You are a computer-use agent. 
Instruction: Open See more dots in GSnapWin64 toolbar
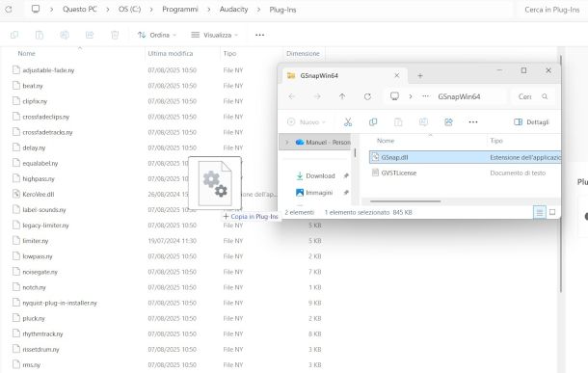click(473, 121)
